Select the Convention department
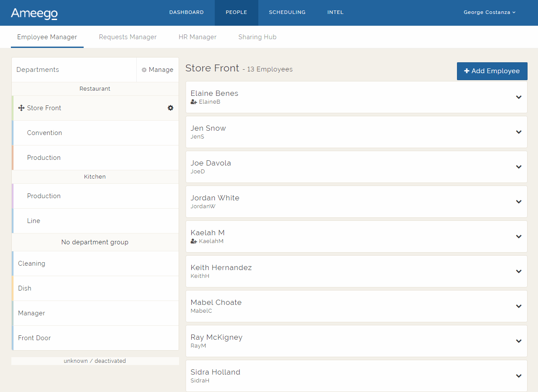Screen dimensions: 538x392 pyautogui.click(x=44, y=133)
